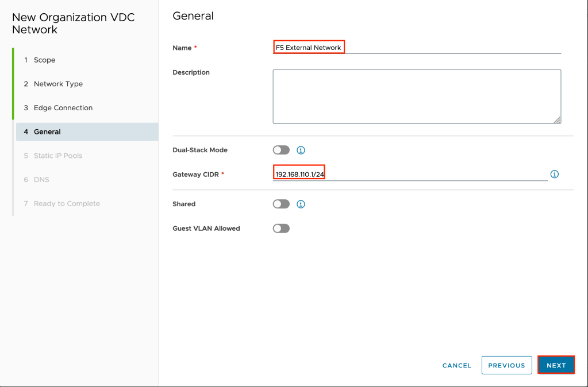Screen dimensions: 588x387
Task: Open the Ready to Complete step
Action: coord(67,204)
